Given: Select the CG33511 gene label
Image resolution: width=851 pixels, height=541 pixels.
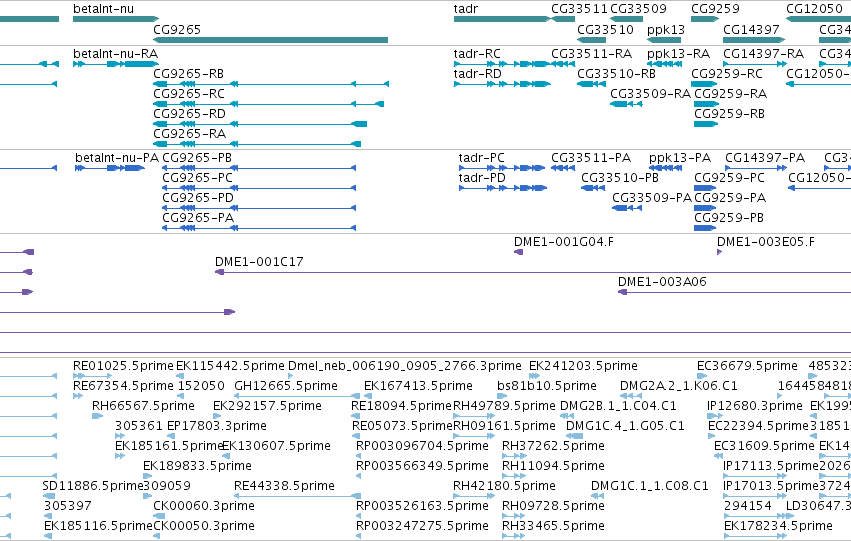Looking at the screenshot, I should click(x=579, y=9).
